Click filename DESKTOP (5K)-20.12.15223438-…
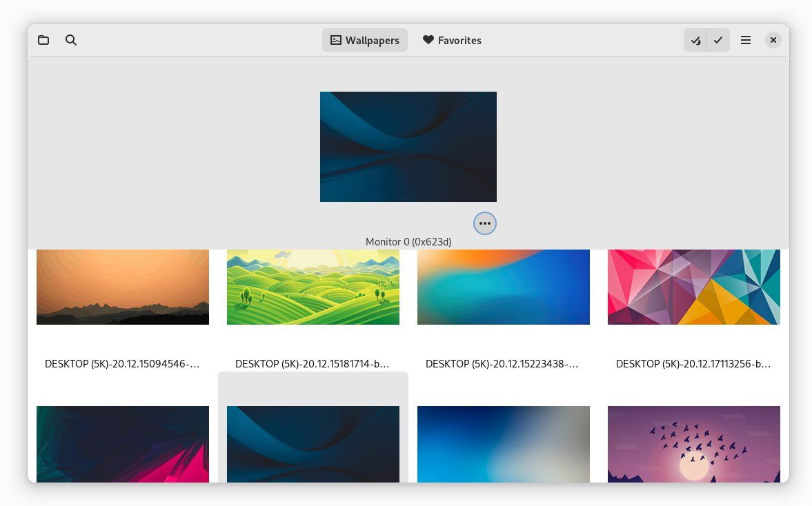 pyautogui.click(x=502, y=364)
